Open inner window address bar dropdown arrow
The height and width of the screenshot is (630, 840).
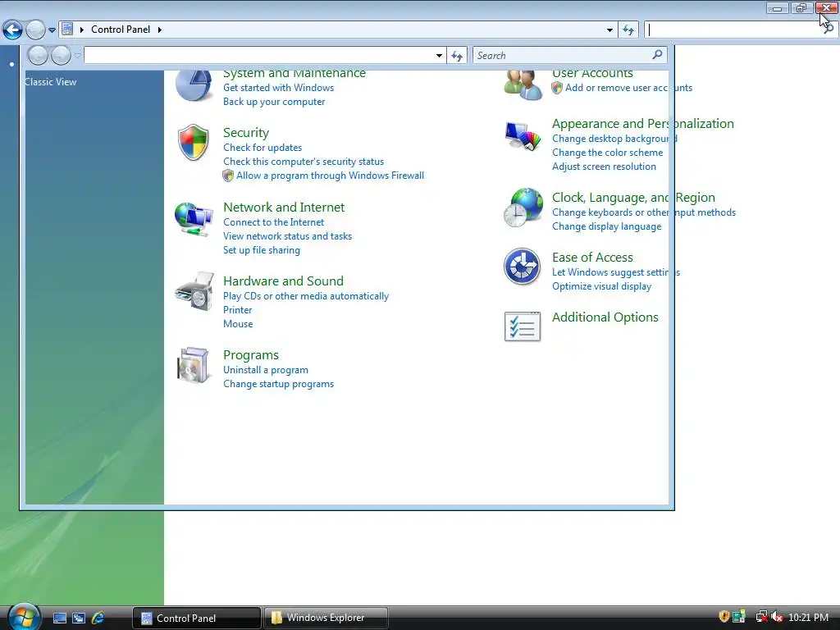[x=440, y=55]
